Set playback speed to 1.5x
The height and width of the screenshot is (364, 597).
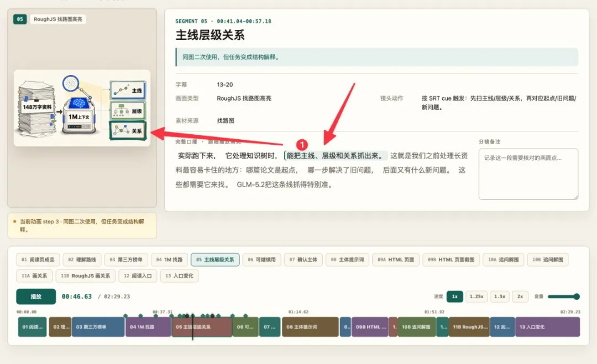pyautogui.click(x=500, y=296)
